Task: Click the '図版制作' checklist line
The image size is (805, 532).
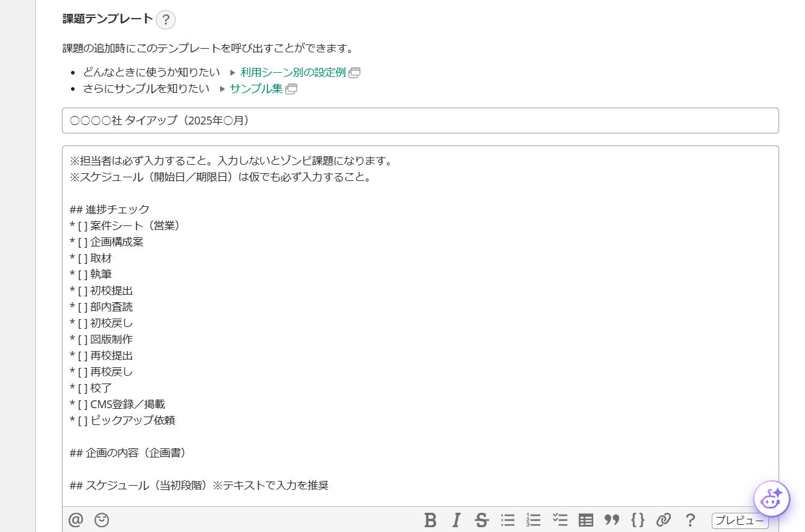Action: point(101,340)
